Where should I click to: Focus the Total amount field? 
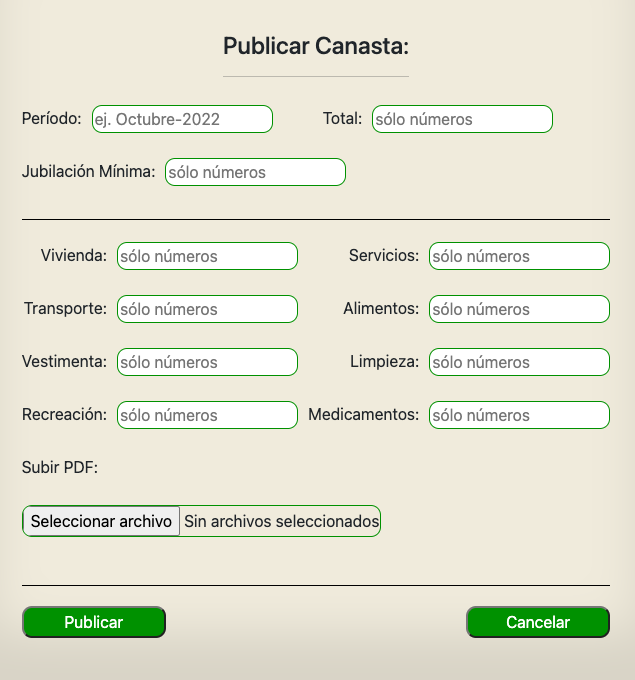[x=462, y=119]
